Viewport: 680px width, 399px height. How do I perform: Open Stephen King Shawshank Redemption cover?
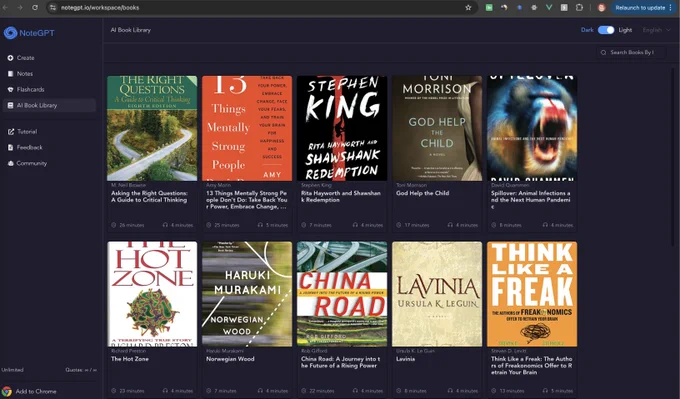tap(342, 128)
